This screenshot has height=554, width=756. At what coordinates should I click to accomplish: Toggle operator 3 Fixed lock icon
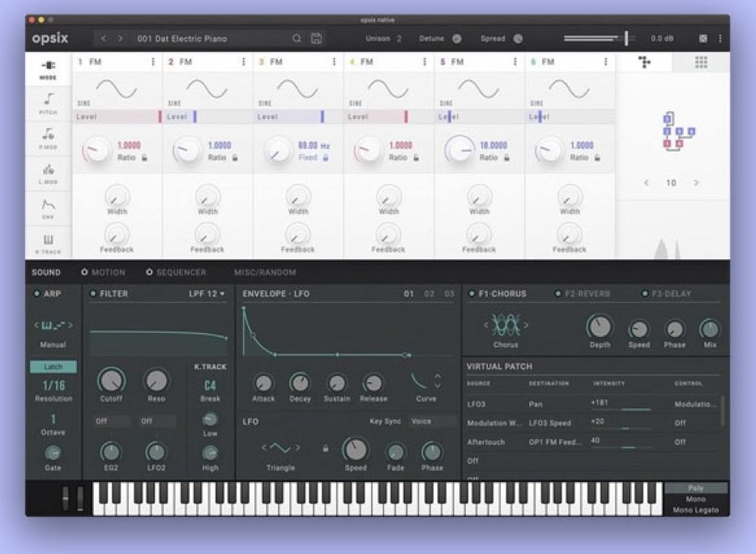tap(326, 157)
